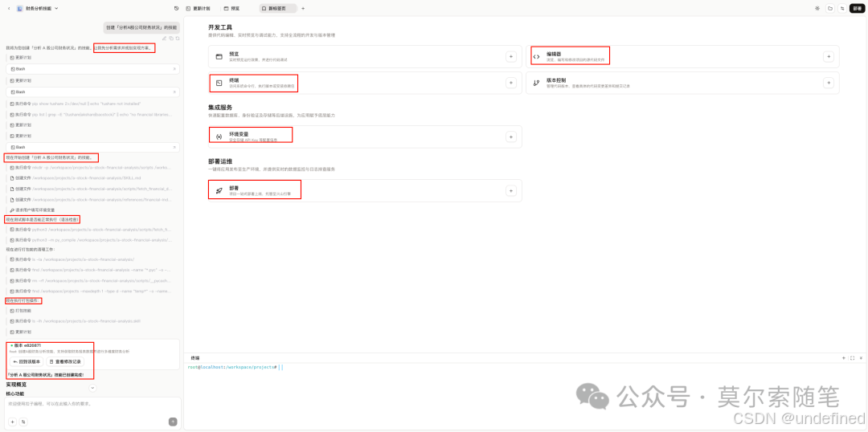Click the black 部署 button

pyautogui.click(x=857, y=8)
